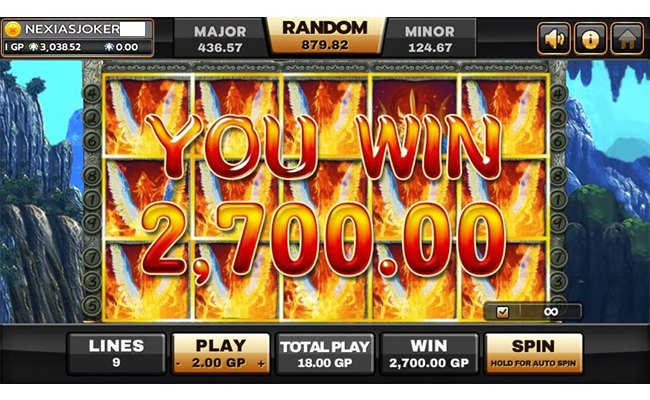Increase the play amount with plus
This screenshot has height=400, width=650.
point(261,364)
